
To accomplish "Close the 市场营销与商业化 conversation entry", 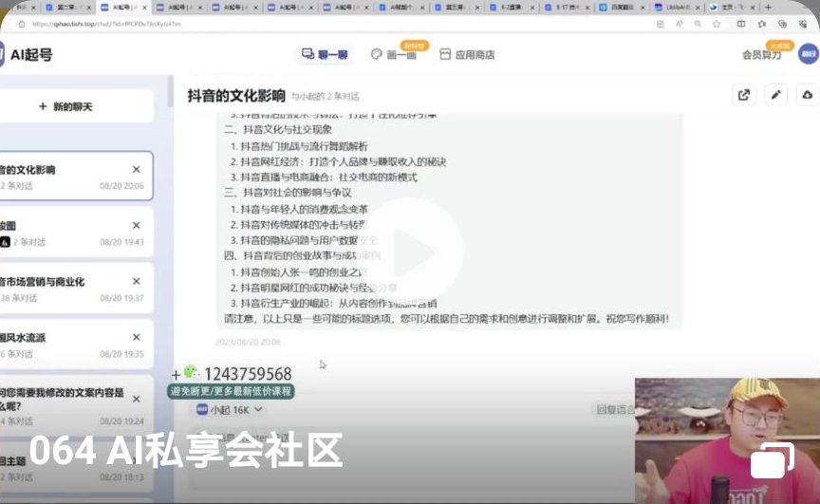I will [136, 281].
